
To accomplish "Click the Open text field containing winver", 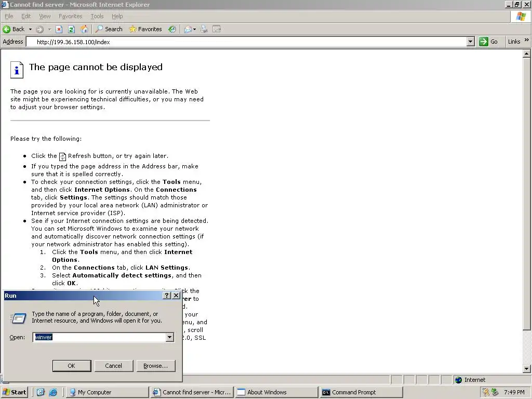I will [x=99, y=337].
